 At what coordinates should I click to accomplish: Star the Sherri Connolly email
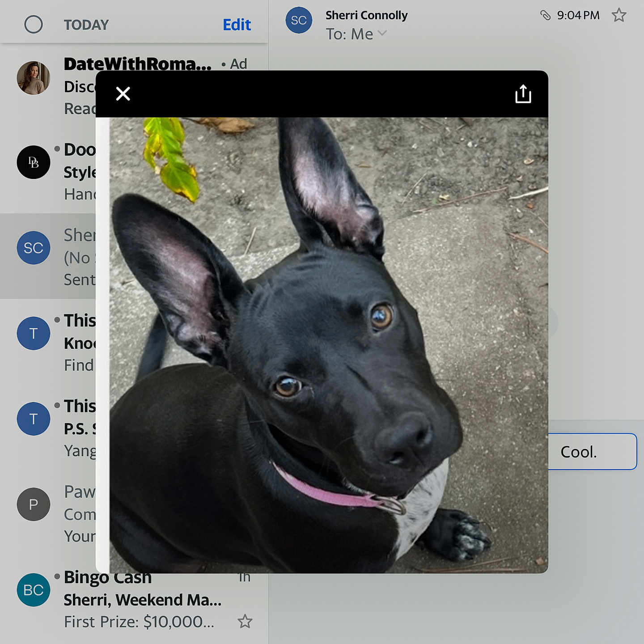[619, 15]
